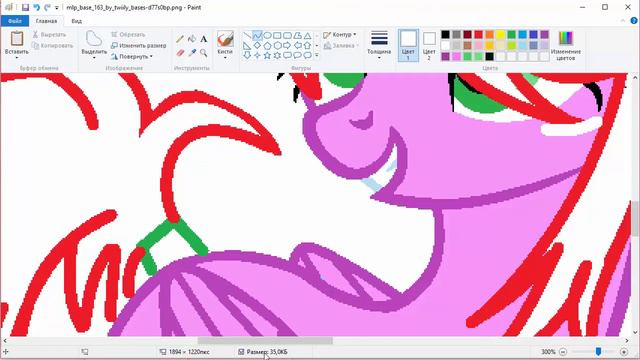The width and height of the screenshot is (640, 360).
Task: Open the Выделить dropdown arrow
Action: click(x=94, y=58)
